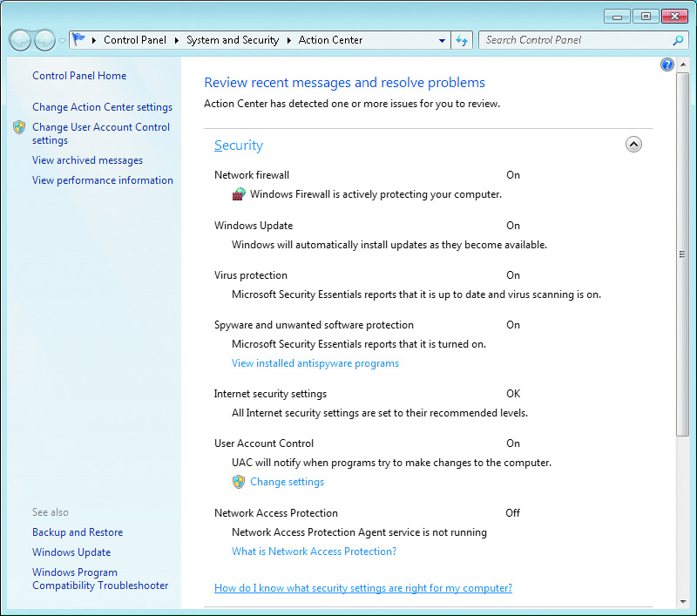Click the Security section heading
Viewport: 697px width, 616px height.
pyautogui.click(x=239, y=146)
